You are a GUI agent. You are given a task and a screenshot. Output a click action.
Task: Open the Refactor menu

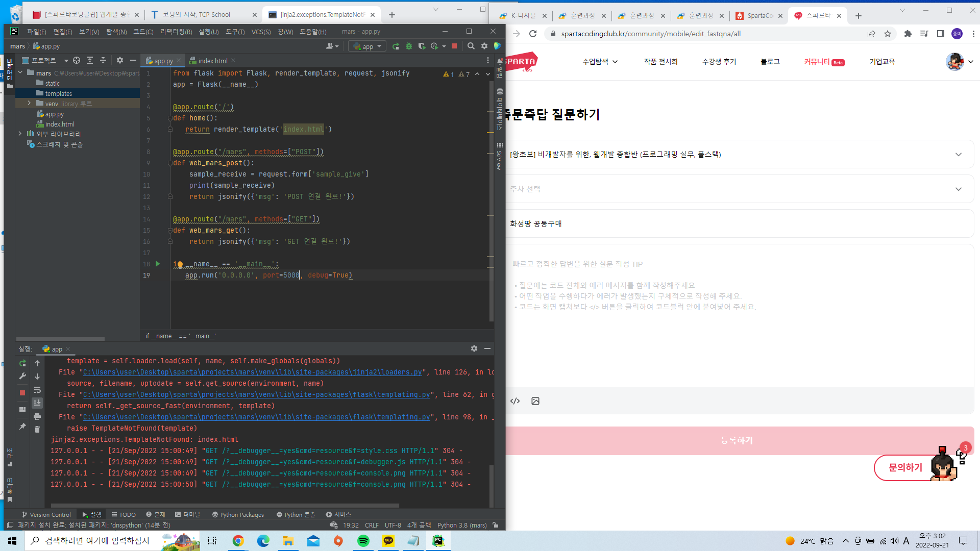176,32
